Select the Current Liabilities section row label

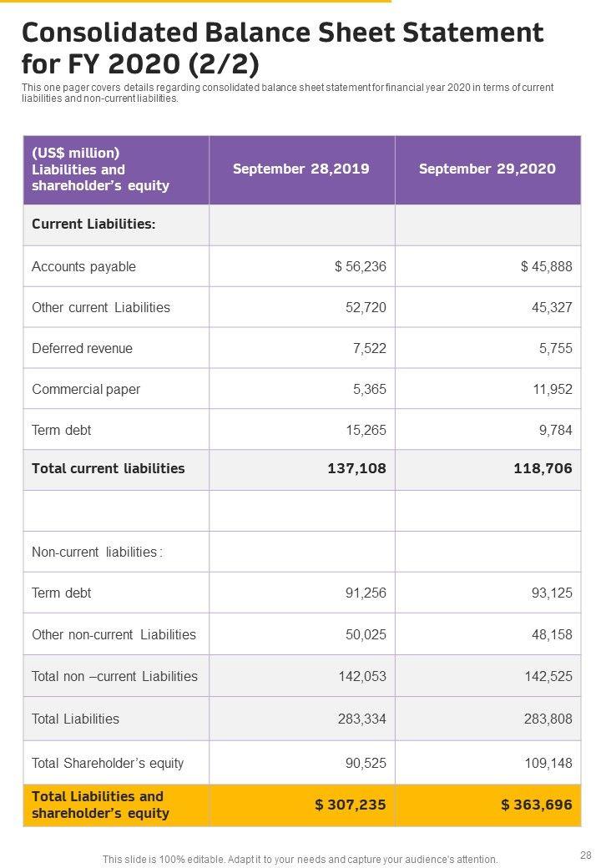click(x=93, y=225)
